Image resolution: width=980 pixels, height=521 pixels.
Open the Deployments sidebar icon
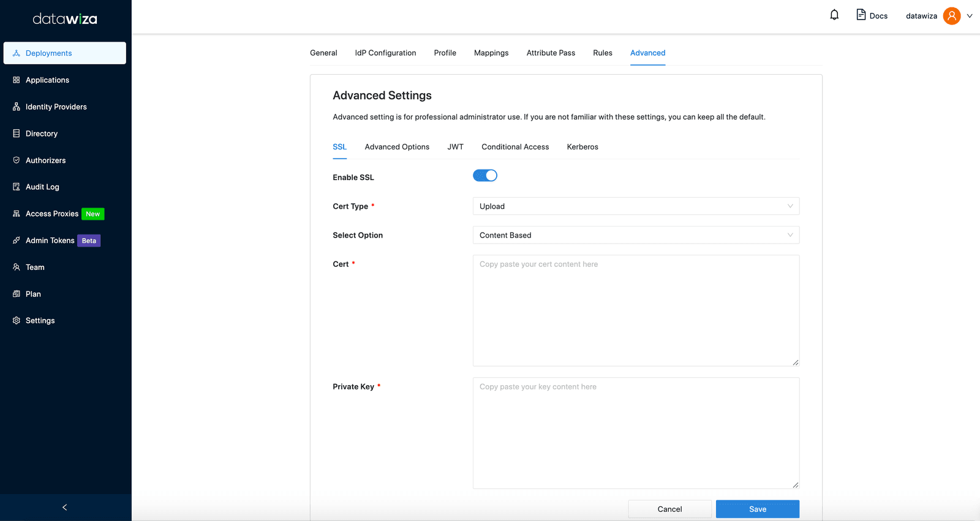click(x=17, y=53)
